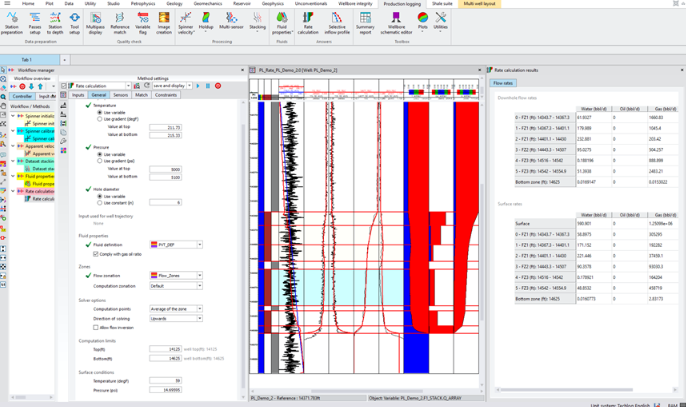Click the surface Temperature (degF) input field
The image size is (686, 407).
(x=165, y=381)
